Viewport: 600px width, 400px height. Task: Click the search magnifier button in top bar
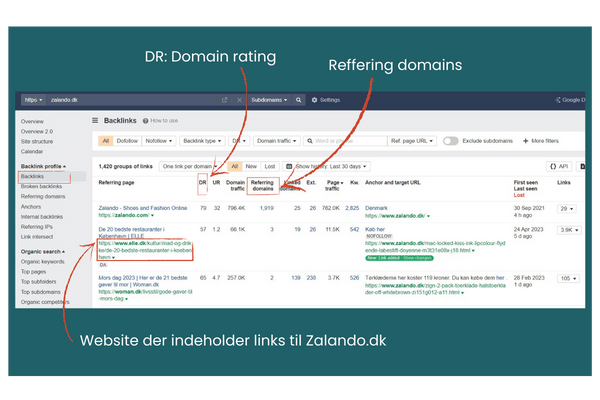tap(298, 100)
